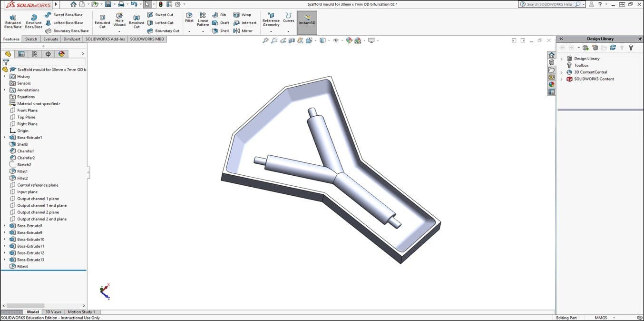Switch to the Sketch tab
The image size is (644, 321).
click(31, 39)
